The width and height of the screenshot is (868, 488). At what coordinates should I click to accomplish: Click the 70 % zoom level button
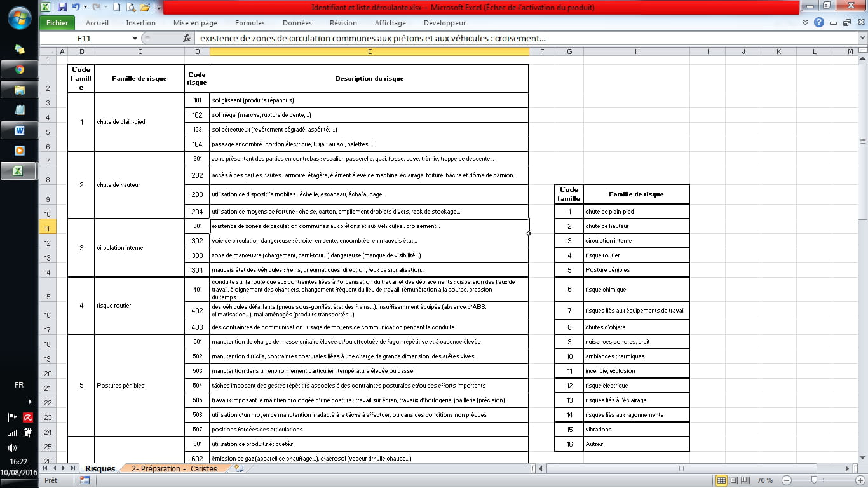coord(764,480)
